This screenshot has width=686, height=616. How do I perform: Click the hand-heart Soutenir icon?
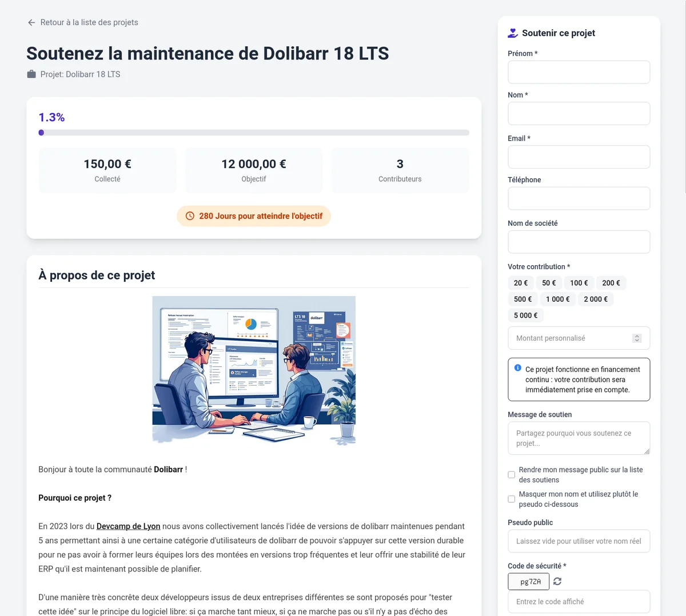click(x=513, y=33)
